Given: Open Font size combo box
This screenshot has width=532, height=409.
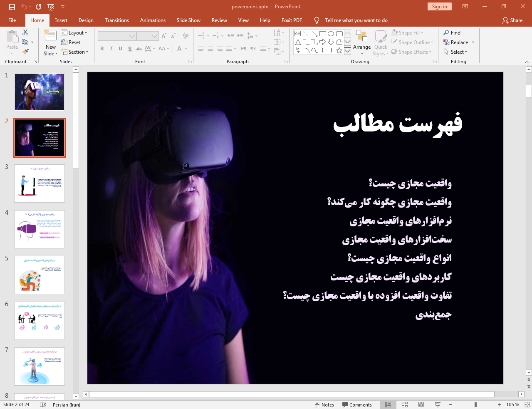Looking at the screenshot, I should (x=148, y=36).
